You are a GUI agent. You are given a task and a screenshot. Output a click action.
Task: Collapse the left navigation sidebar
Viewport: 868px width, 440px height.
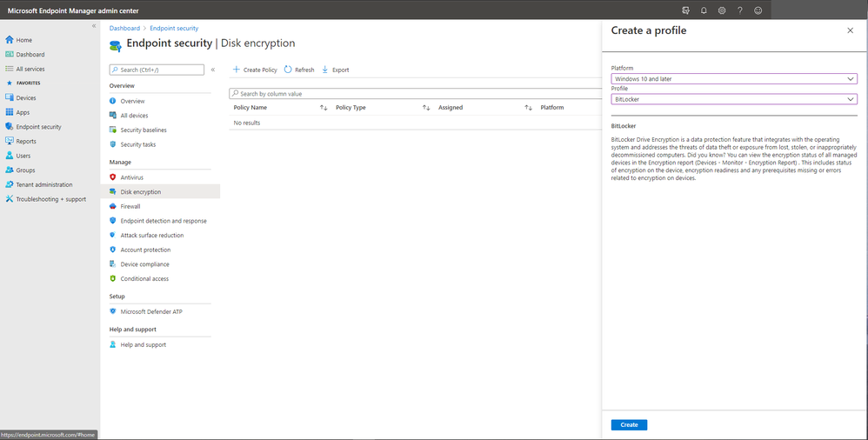click(x=94, y=26)
